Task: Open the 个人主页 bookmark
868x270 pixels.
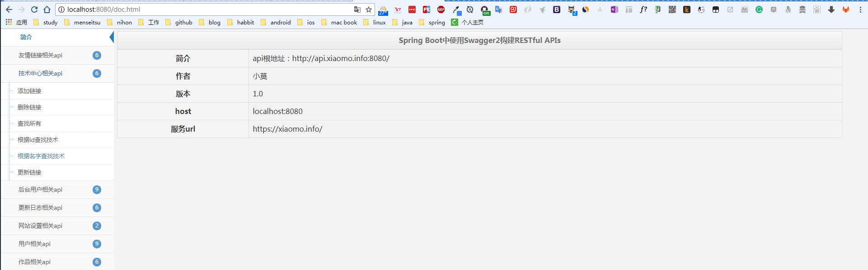Action: [467, 22]
